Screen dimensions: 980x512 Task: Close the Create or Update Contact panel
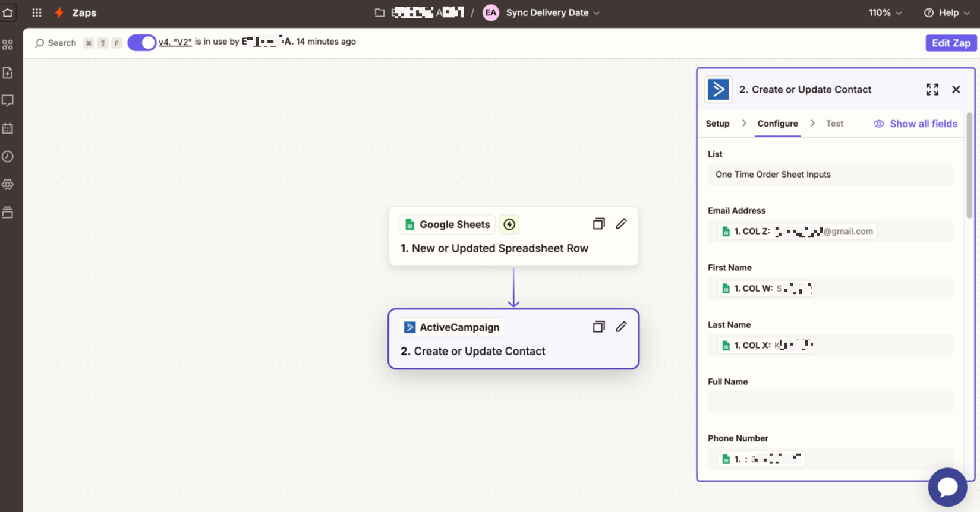point(956,89)
